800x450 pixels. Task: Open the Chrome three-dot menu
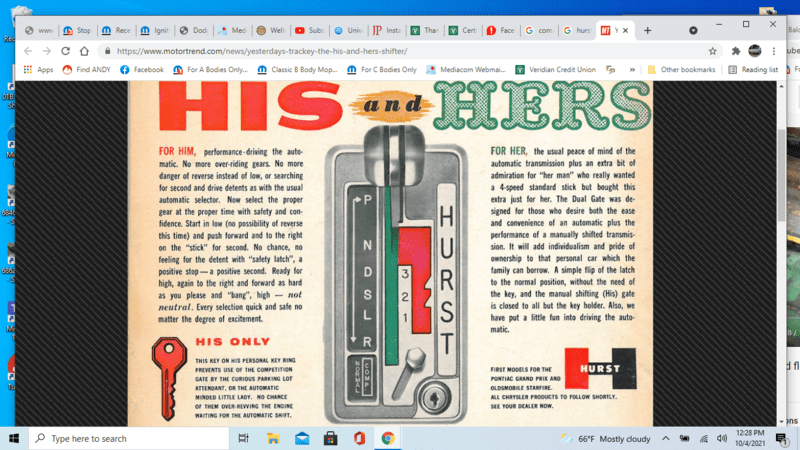[x=773, y=51]
